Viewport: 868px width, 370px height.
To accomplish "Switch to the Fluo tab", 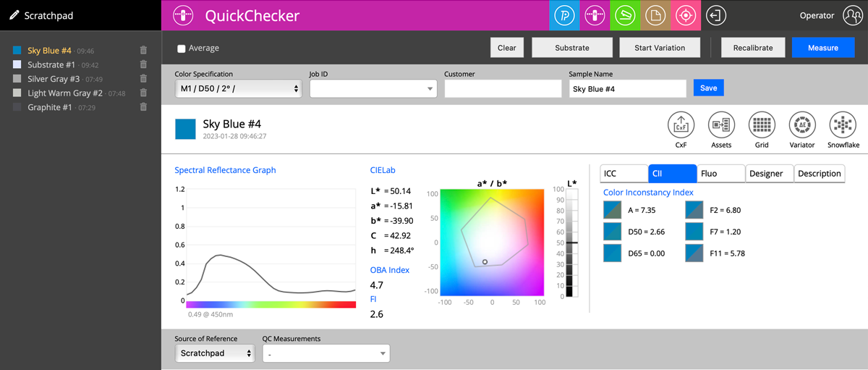I will [x=721, y=174].
